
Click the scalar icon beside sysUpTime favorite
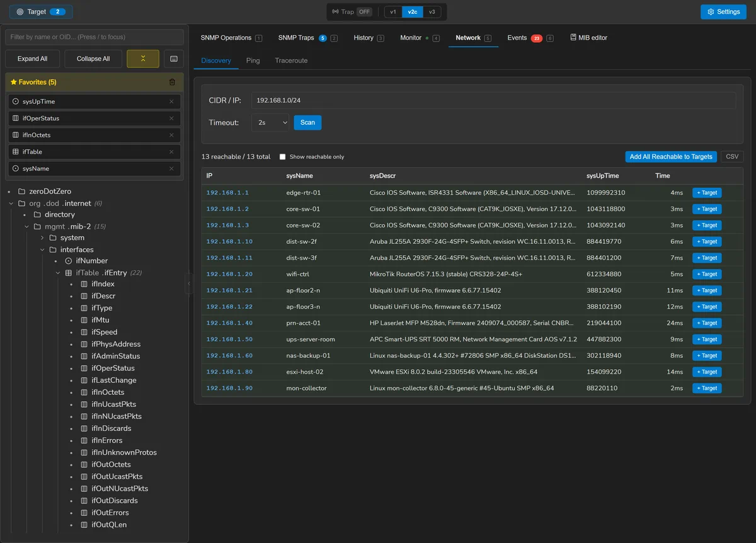16,101
